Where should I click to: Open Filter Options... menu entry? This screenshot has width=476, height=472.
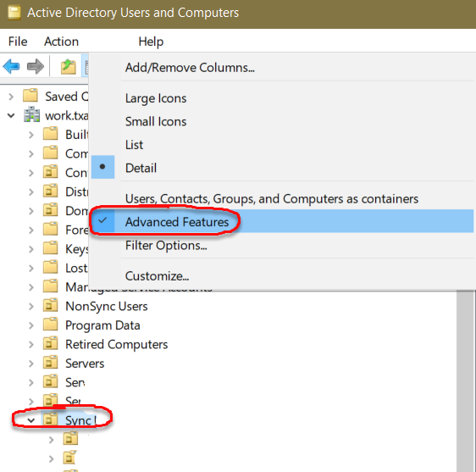click(x=282, y=245)
